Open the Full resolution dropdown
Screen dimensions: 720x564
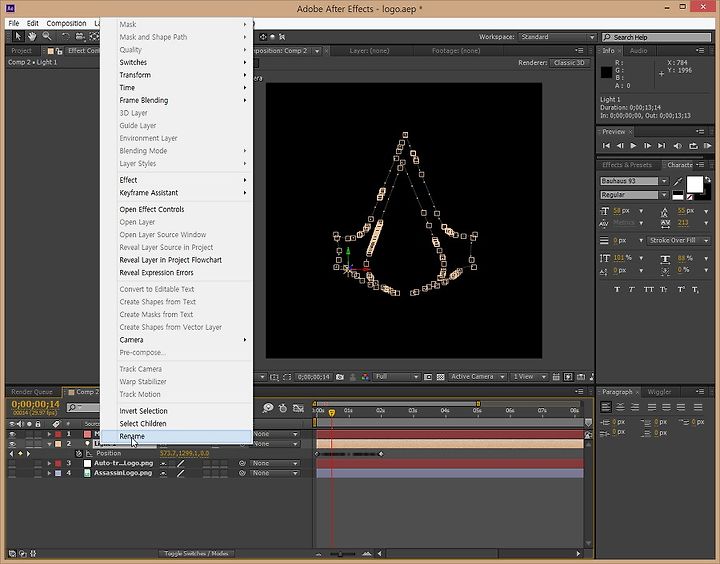396,377
